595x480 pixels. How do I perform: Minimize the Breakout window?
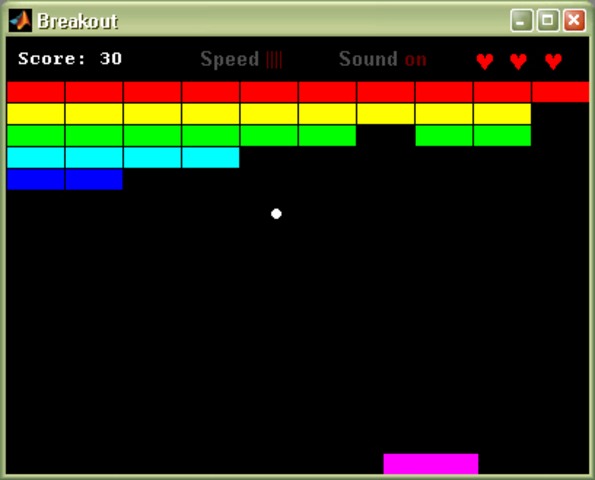(522, 20)
